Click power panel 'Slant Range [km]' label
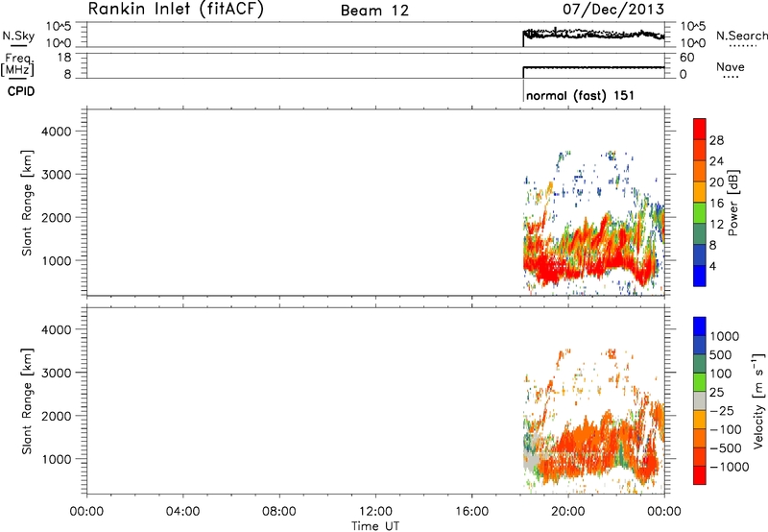768x532 pixels. [x=27, y=203]
